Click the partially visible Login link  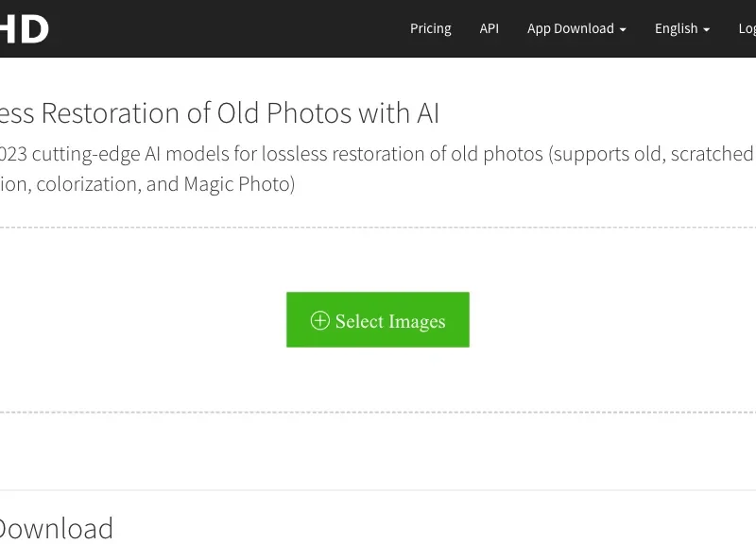[747, 29]
